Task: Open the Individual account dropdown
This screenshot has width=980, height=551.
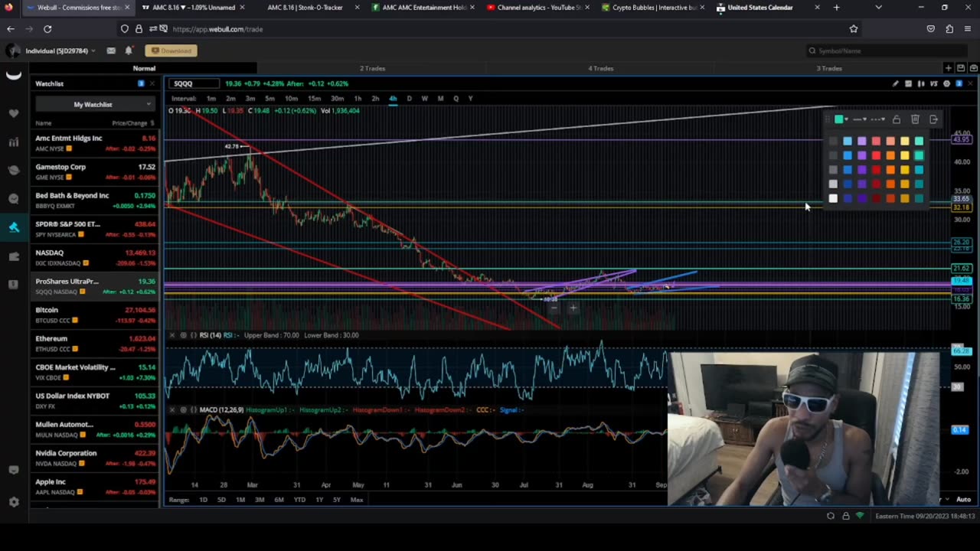Action: [x=60, y=51]
